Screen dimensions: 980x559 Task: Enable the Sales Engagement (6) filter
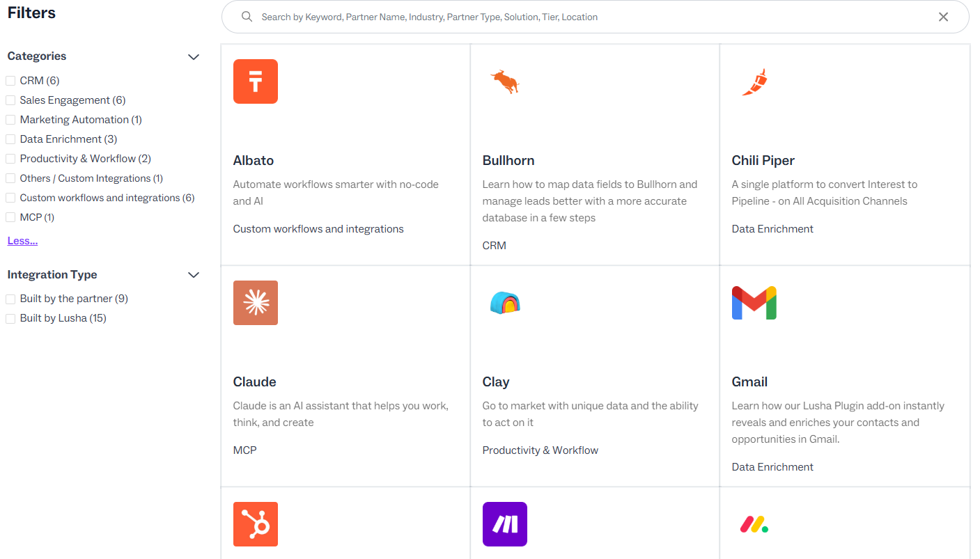tap(10, 100)
